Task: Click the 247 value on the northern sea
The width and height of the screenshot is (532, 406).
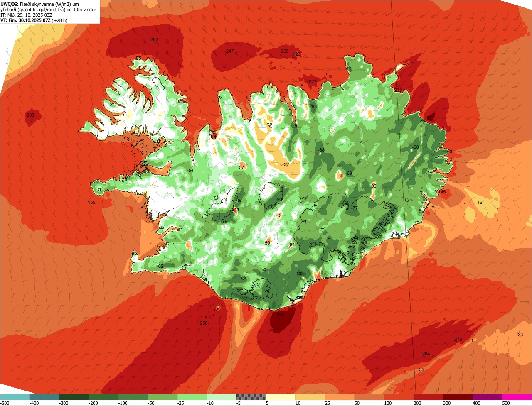Action: pyautogui.click(x=230, y=51)
